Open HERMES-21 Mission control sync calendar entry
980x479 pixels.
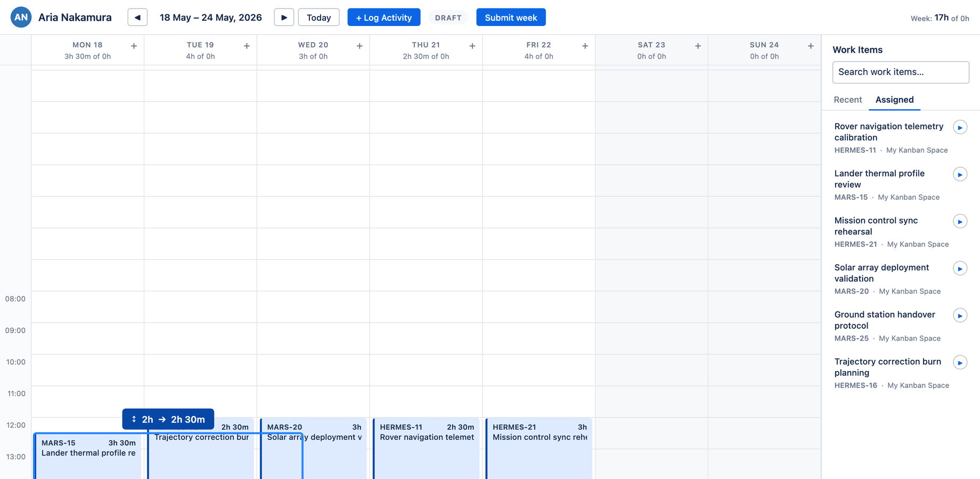(540, 449)
